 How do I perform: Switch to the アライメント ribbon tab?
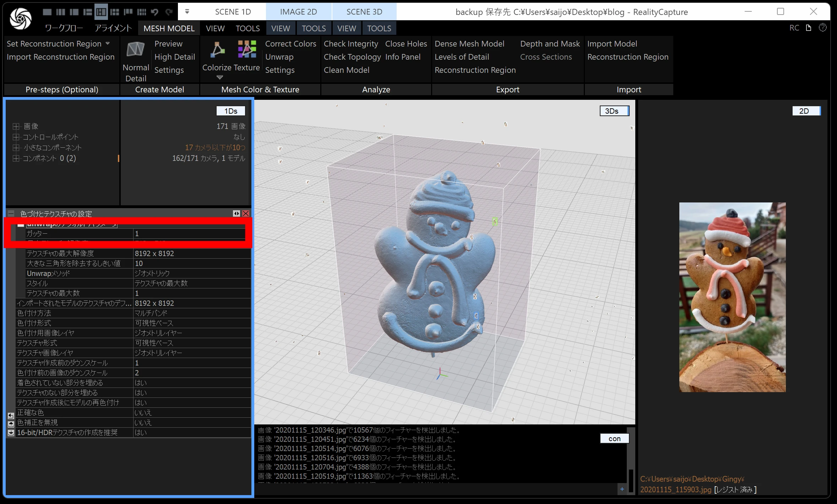(x=113, y=28)
